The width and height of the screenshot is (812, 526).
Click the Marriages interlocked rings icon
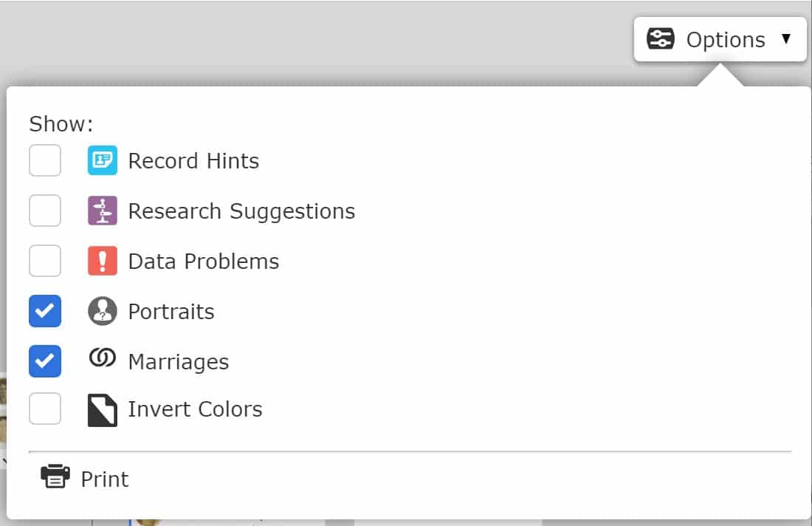coord(103,358)
